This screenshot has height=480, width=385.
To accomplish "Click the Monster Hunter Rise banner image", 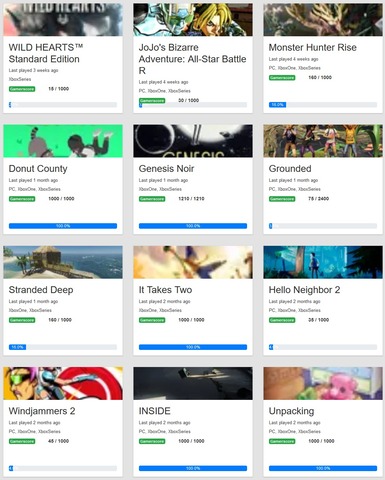I will tap(323, 20).
